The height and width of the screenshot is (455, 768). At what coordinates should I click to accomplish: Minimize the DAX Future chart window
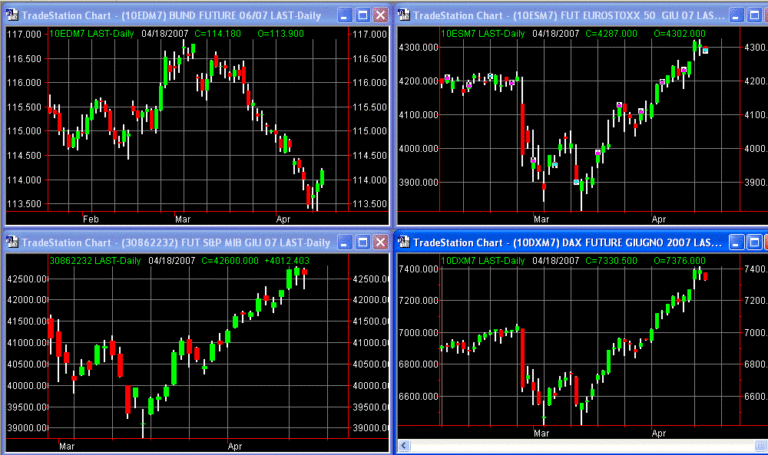[736, 243]
